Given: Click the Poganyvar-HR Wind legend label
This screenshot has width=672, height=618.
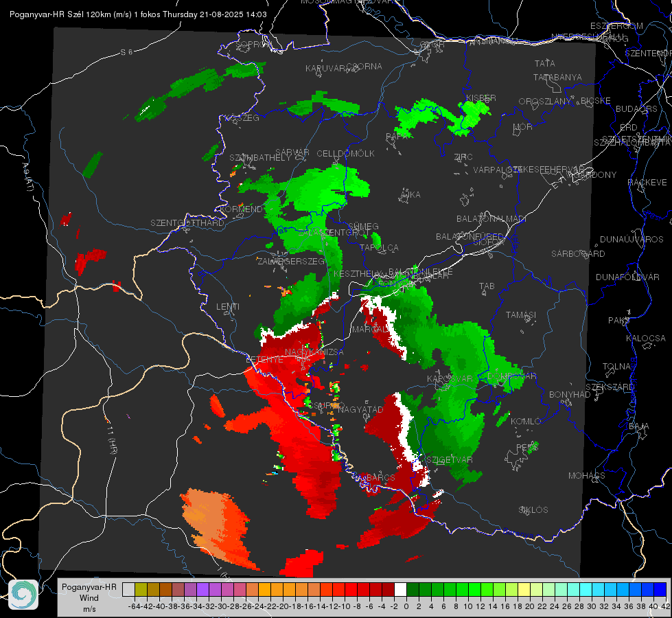Looking at the screenshot, I should 89,597.
